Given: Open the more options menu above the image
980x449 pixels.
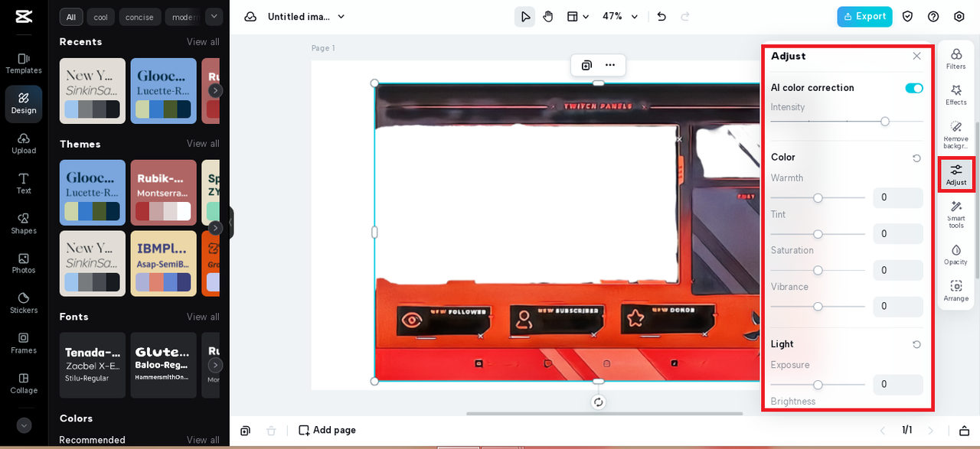Looking at the screenshot, I should pyautogui.click(x=610, y=65).
